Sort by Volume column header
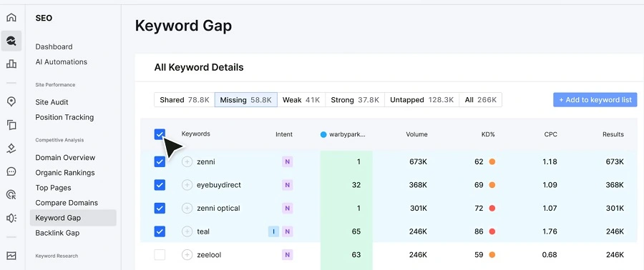644x270 pixels. pyautogui.click(x=417, y=134)
